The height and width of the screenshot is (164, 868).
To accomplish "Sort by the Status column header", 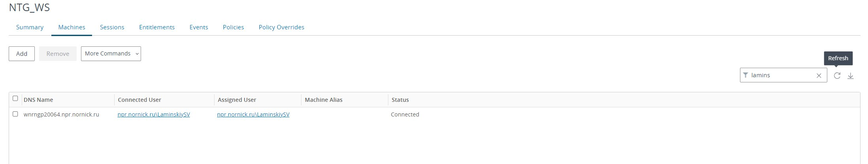I will pos(400,100).
